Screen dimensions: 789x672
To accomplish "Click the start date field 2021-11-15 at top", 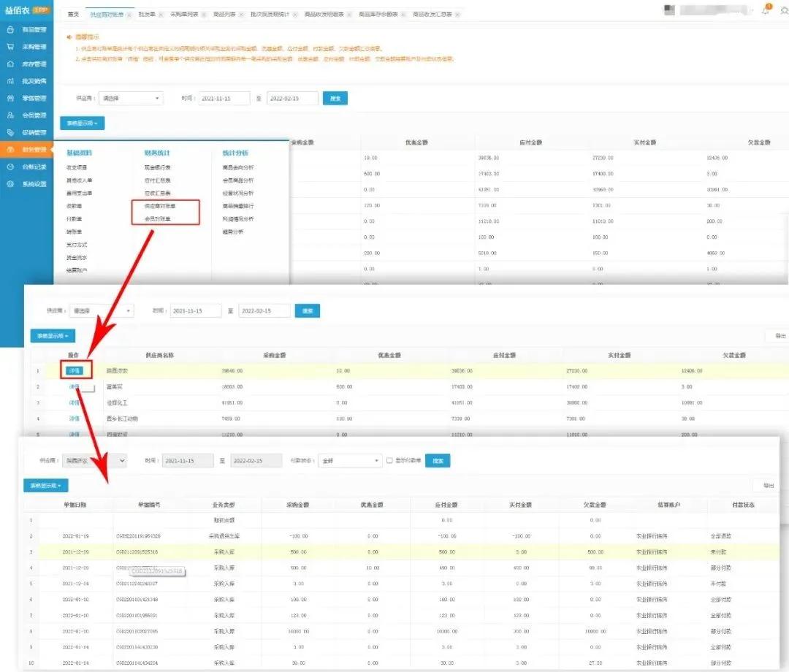I will [224, 99].
